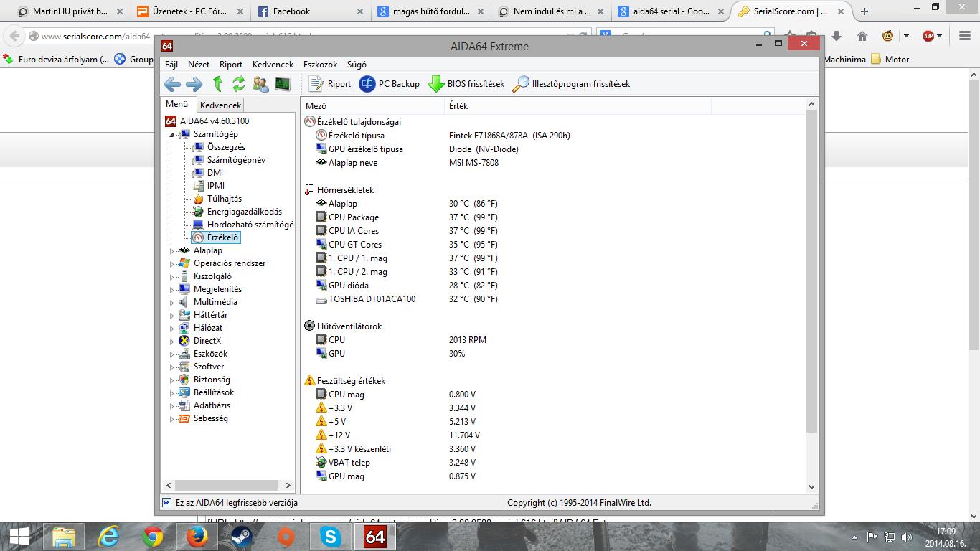Expand the Megjelenítés tree node
The width and height of the screenshot is (980, 551).
(172, 289)
